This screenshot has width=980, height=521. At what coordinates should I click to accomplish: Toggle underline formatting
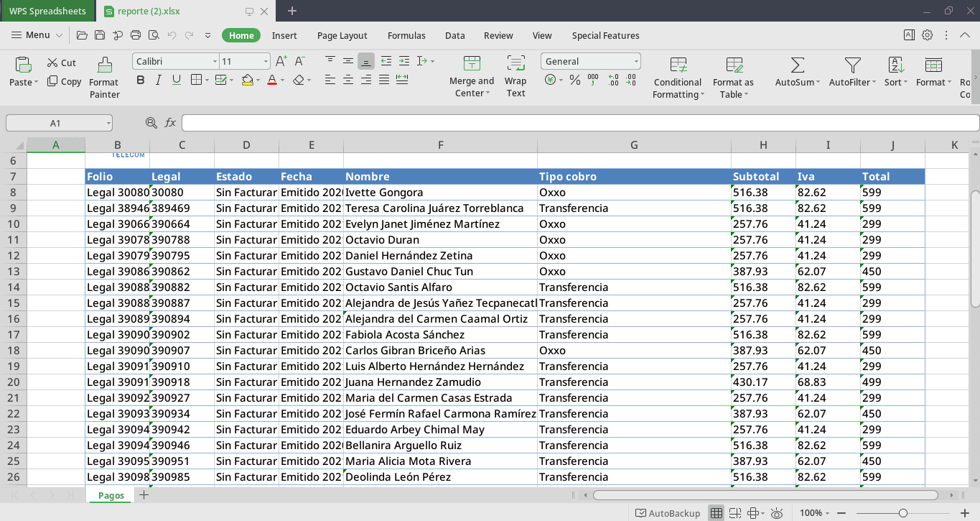tap(176, 80)
